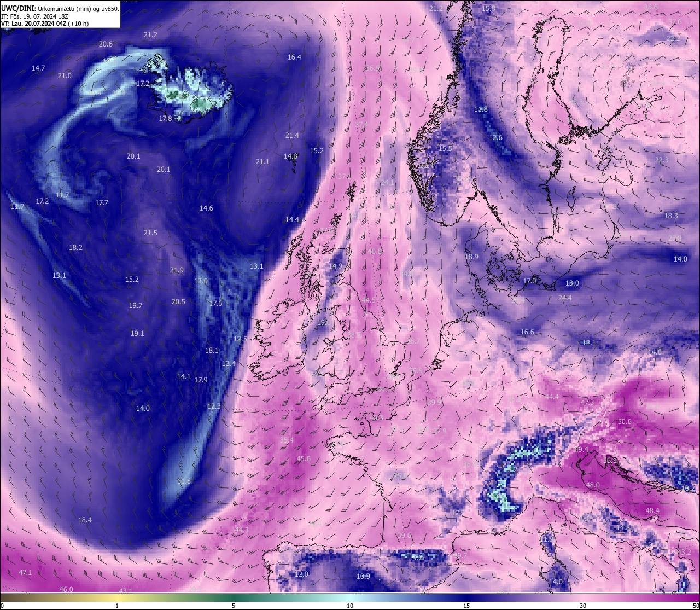Select the 35.4 value southwest of Cornwall
This screenshot has height=610, width=700.
[x=287, y=440]
